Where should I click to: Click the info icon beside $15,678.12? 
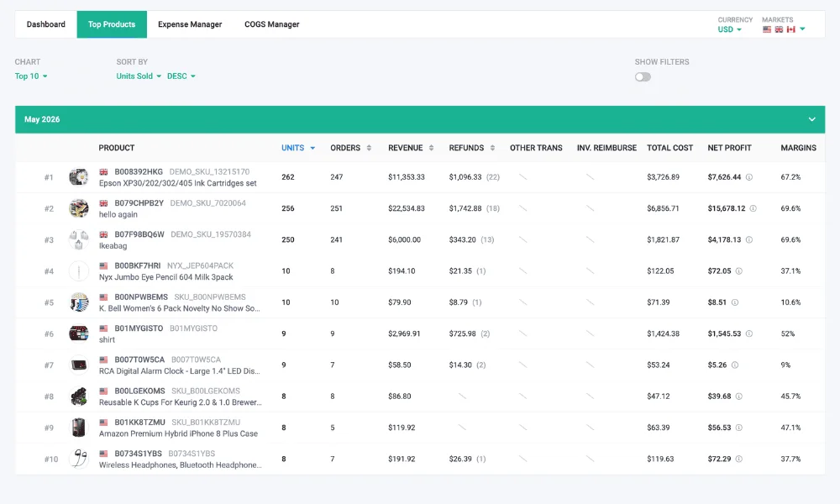(753, 208)
